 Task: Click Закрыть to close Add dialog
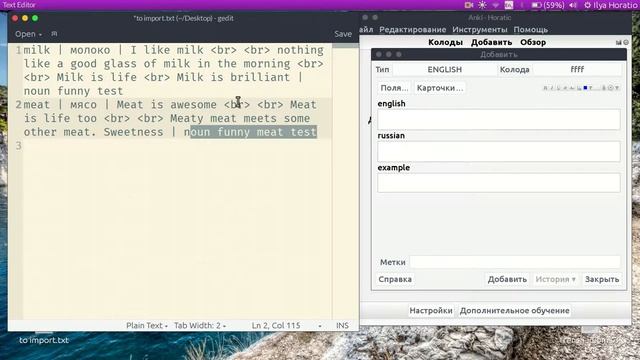[602, 279]
